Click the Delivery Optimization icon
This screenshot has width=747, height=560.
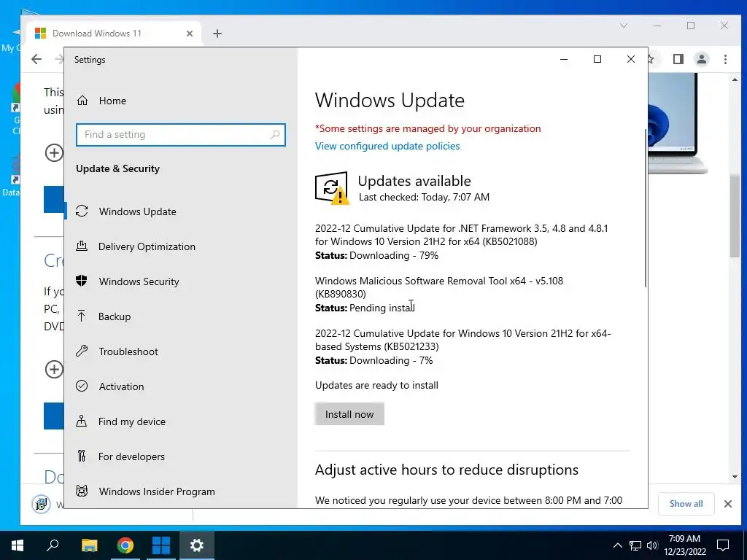(82, 246)
